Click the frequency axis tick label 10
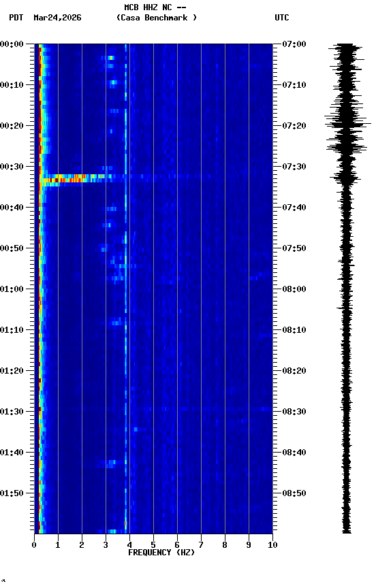This screenshot has width=376, height=588. coord(273,545)
